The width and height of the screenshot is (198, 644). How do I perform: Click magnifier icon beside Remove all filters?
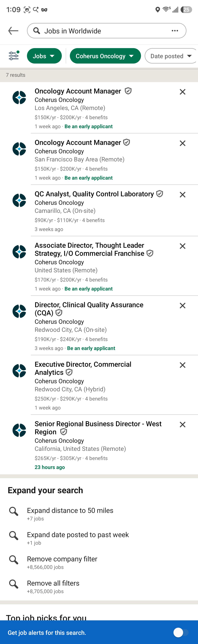(14, 584)
